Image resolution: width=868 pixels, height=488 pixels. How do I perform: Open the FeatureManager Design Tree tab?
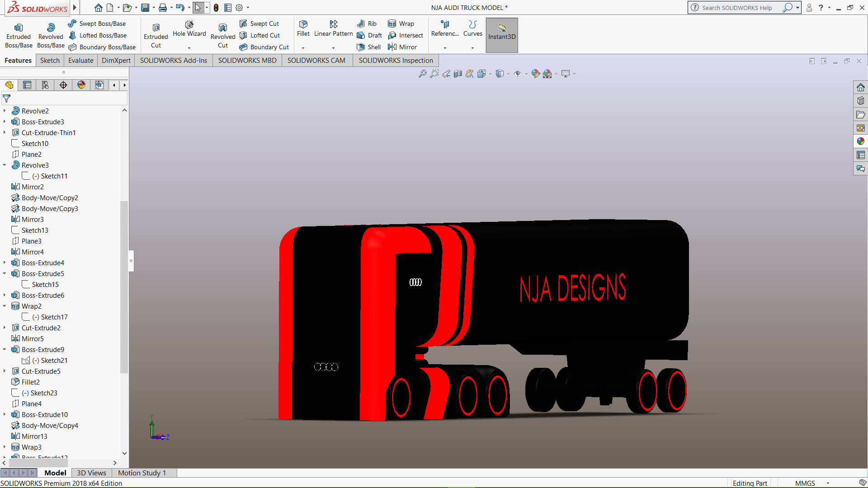tap(9, 85)
